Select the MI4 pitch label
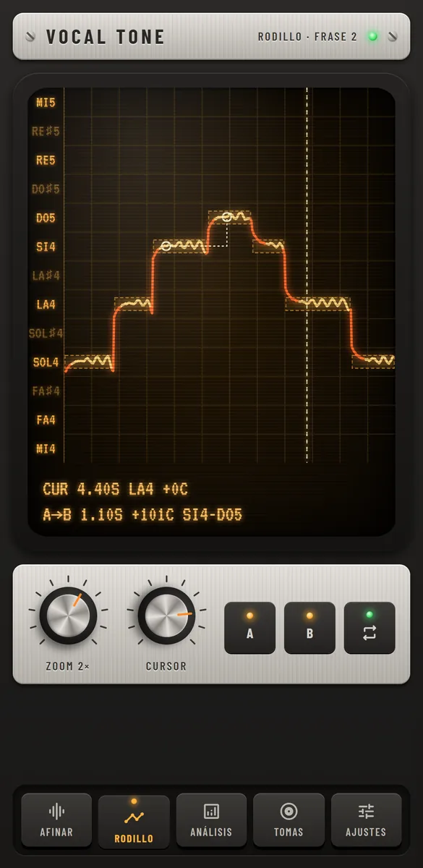This screenshot has width=423, height=868. (x=46, y=448)
